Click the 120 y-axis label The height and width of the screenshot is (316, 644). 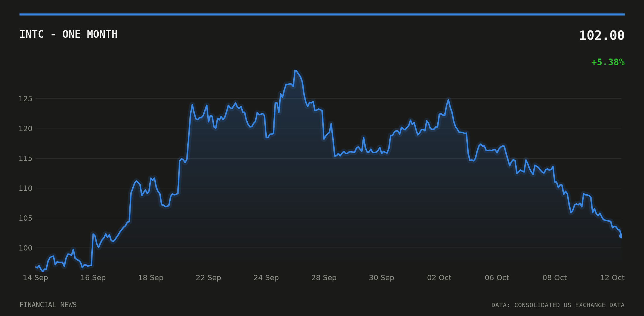click(25, 129)
